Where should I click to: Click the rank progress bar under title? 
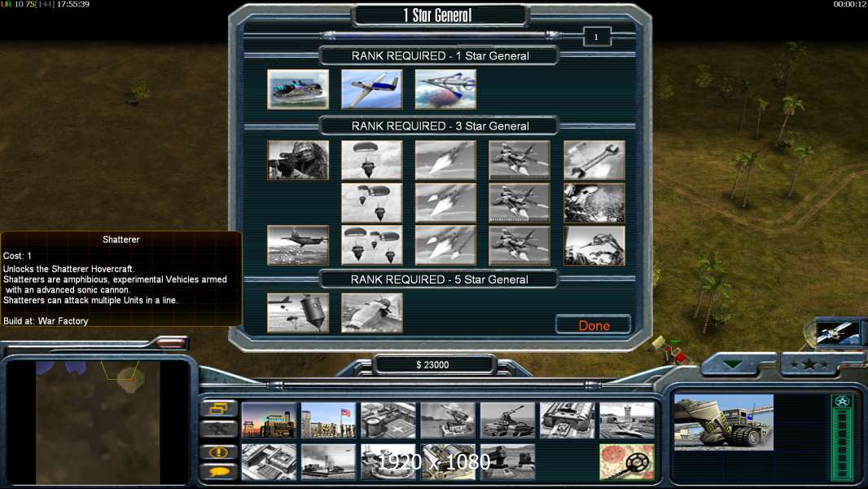(x=441, y=35)
